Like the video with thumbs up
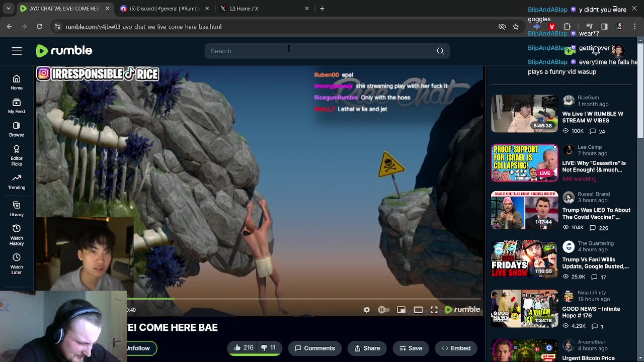The height and width of the screenshot is (362, 644). point(244,348)
